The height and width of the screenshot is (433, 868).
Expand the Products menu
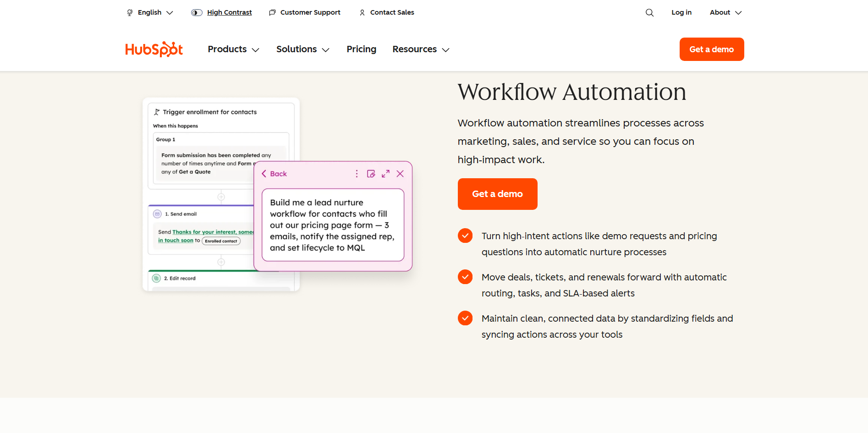tap(233, 49)
